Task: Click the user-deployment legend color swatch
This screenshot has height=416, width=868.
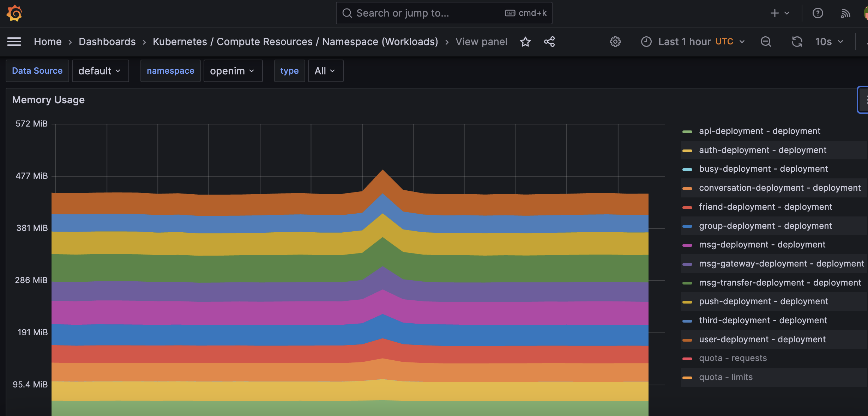Action: [x=687, y=340]
